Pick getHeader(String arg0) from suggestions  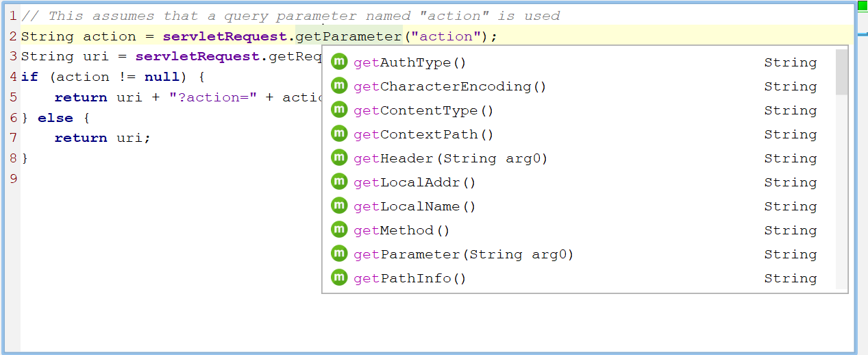tap(450, 158)
